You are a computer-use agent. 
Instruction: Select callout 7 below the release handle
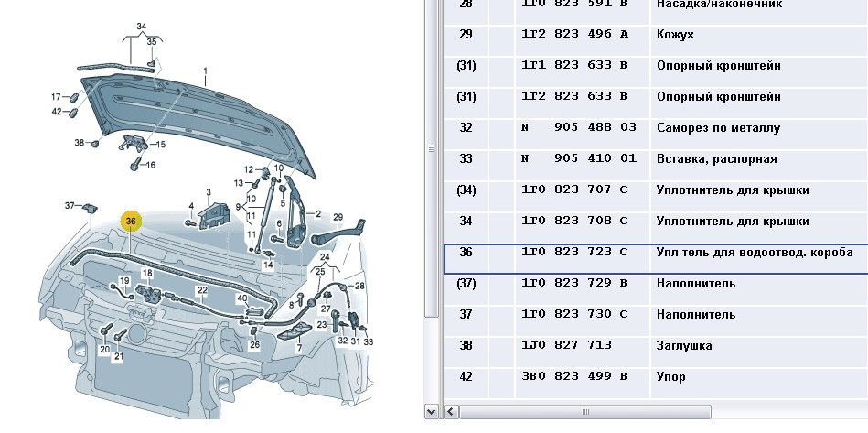[x=299, y=348]
